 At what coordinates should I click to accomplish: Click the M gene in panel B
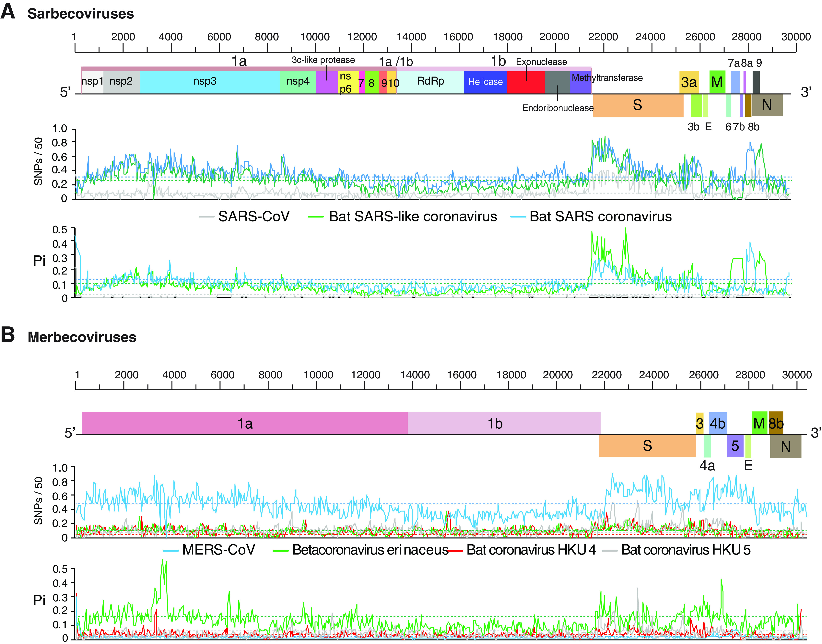click(x=759, y=423)
